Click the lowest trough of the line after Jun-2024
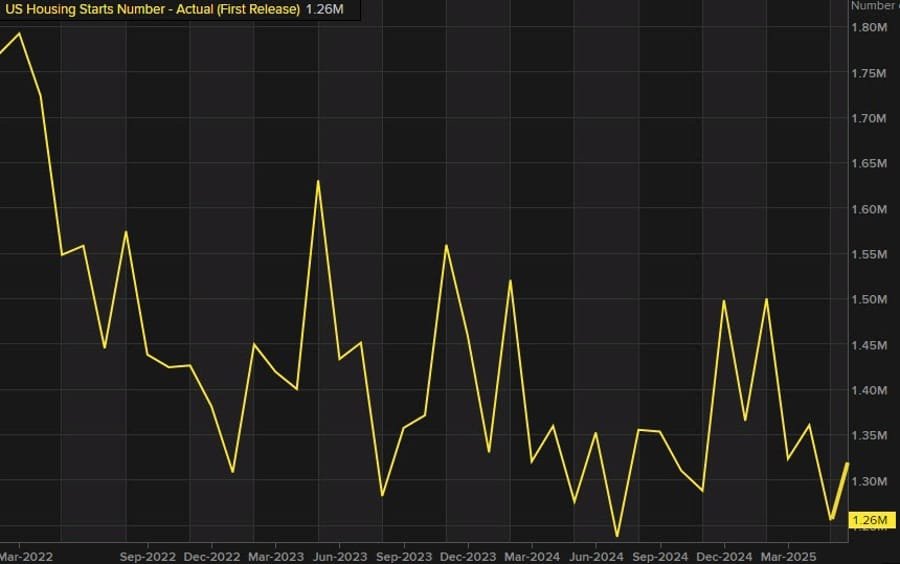The width and height of the screenshot is (900, 564). [617, 537]
